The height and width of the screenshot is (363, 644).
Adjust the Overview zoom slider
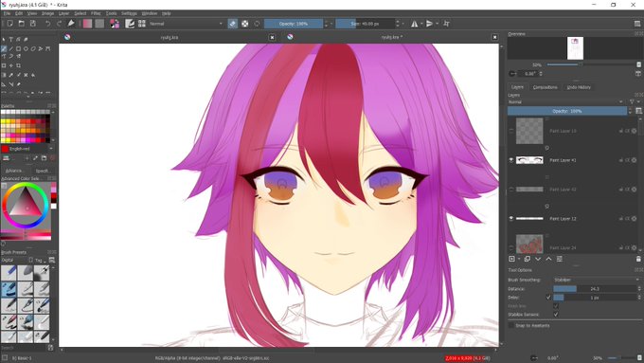tap(591, 65)
